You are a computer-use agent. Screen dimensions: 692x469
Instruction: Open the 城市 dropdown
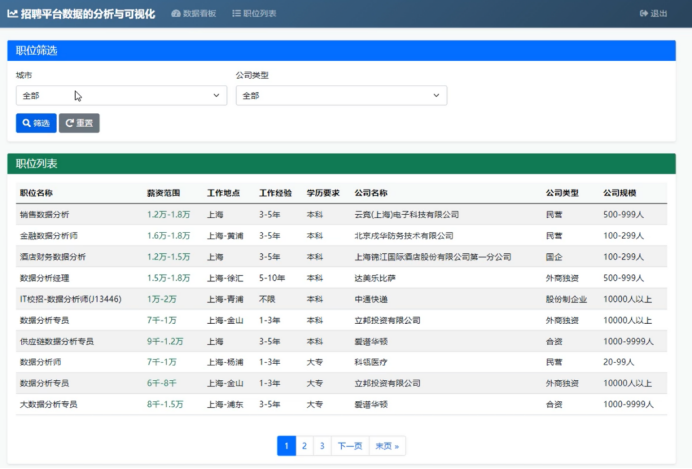coord(121,95)
